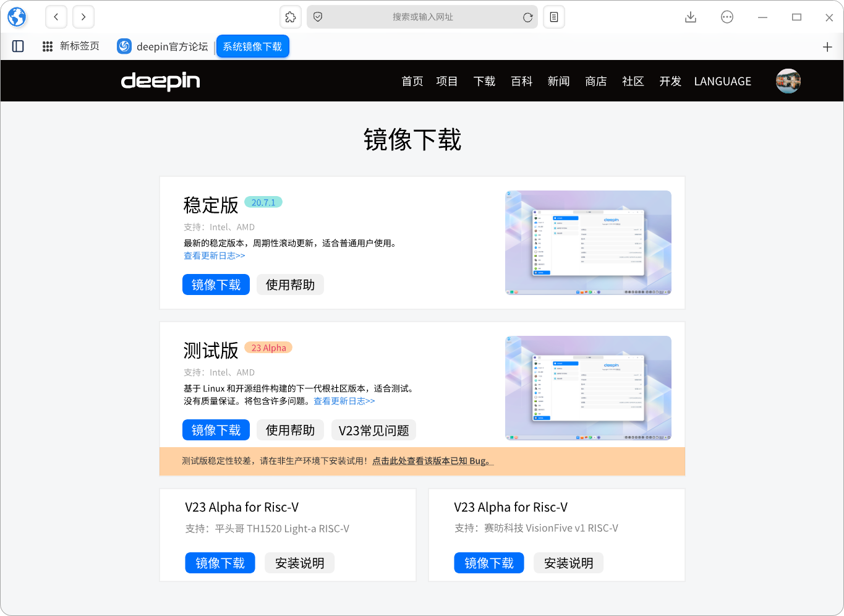Focus the address bar search field
This screenshot has height=616, width=844.
(422, 17)
